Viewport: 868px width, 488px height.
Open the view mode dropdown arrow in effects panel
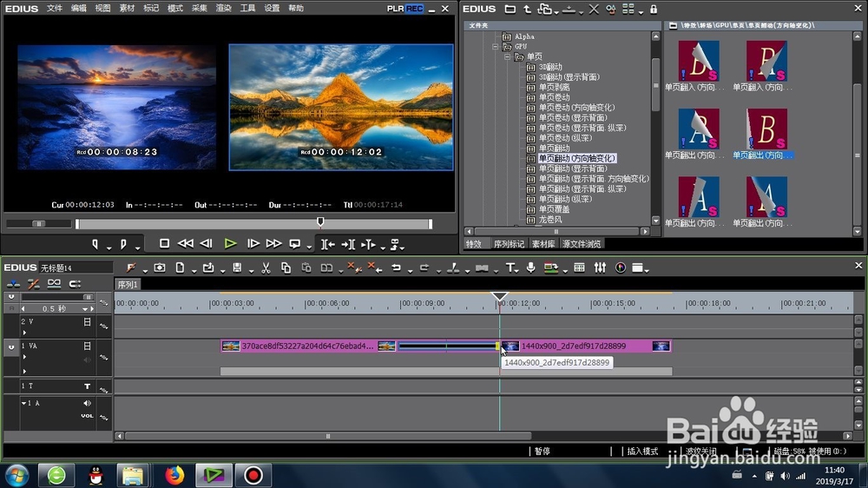pyautogui.click(x=641, y=11)
